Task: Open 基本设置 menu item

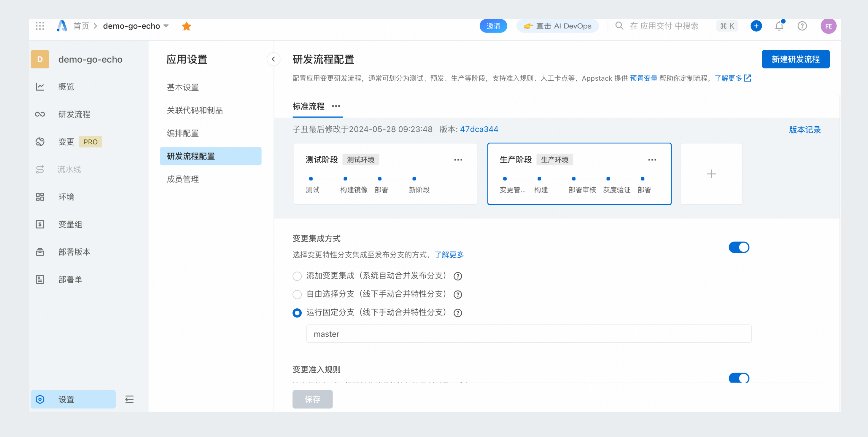Action: 211,87
